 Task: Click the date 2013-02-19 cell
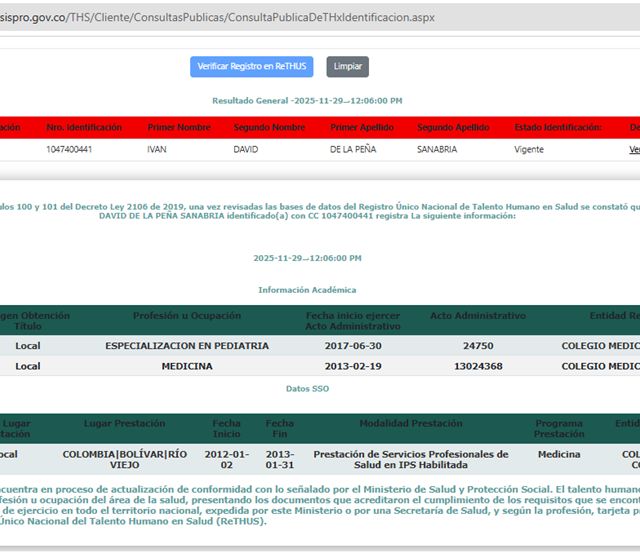point(353,366)
